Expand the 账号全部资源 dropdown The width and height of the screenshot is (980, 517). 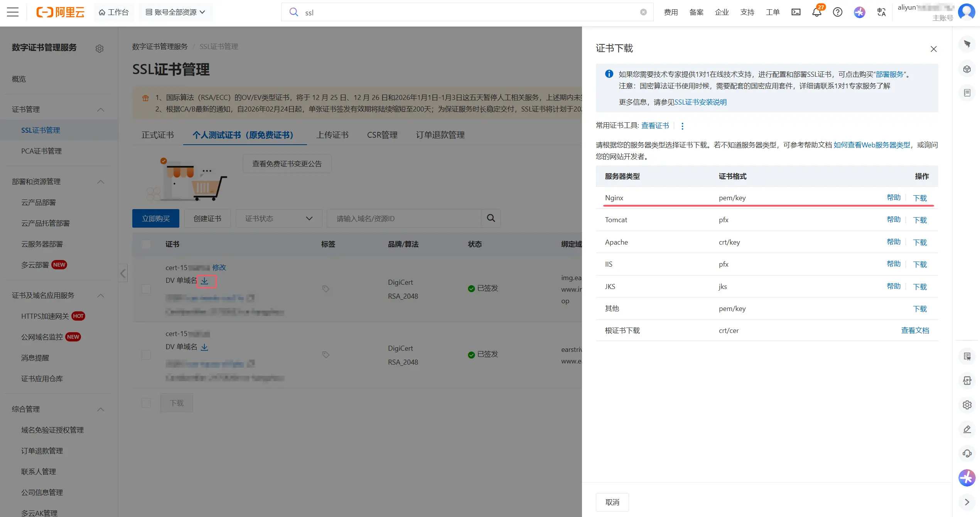point(175,12)
